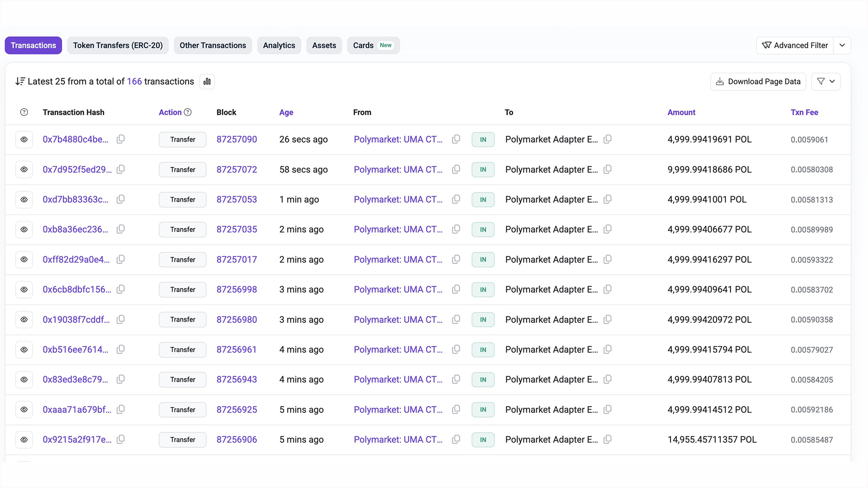Click Download Page Data button

pos(758,82)
